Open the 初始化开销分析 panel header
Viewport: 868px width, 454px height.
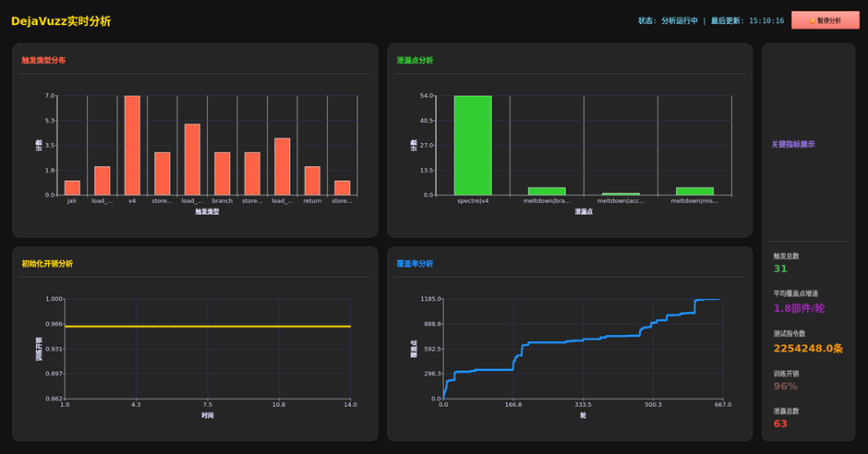47,264
